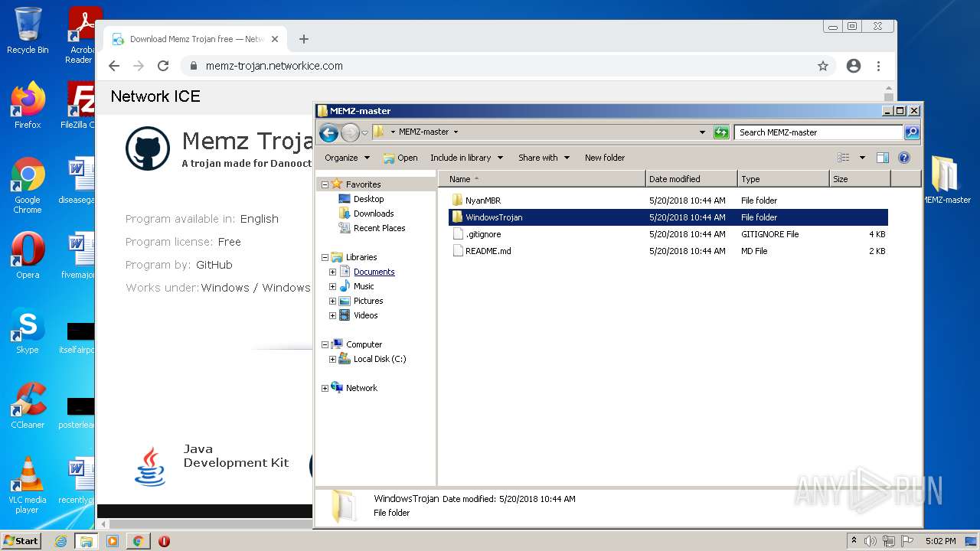Collapse Favorites tree node
This screenshot has width=980, height=551.
click(325, 184)
